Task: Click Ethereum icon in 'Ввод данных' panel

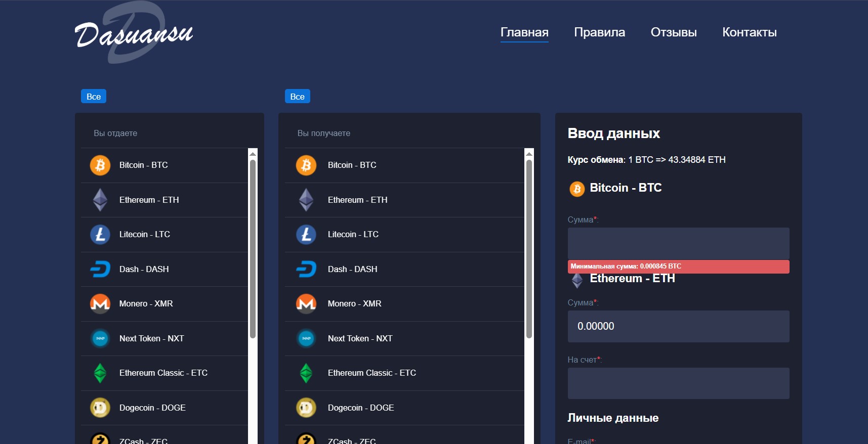Action: pyautogui.click(x=577, y=281)
